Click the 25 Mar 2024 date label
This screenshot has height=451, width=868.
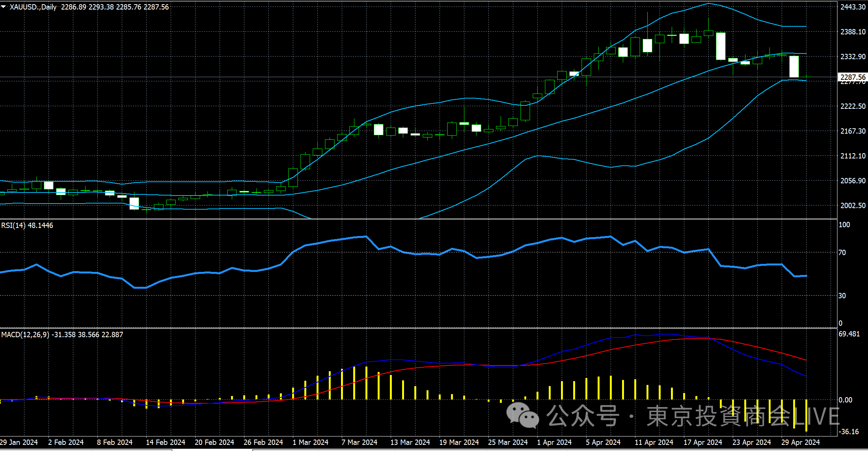(508, 442)
